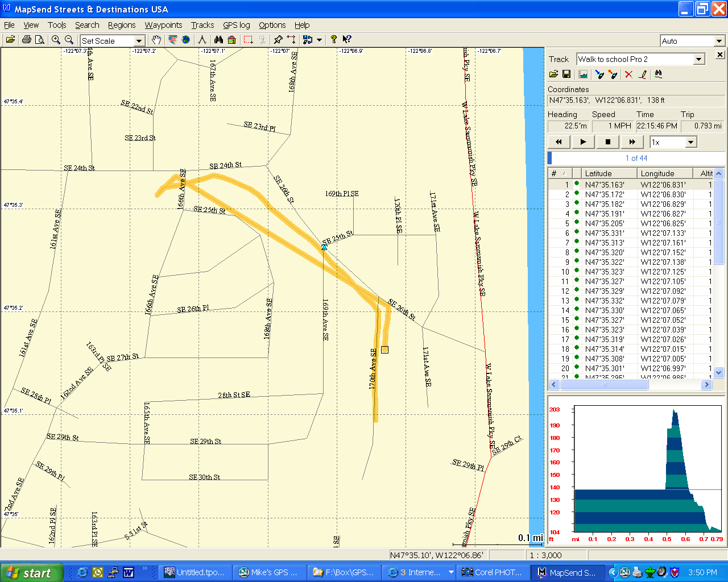Click the zoom out magnifier icon
The image size is (728, 582).
click(69, 40)
